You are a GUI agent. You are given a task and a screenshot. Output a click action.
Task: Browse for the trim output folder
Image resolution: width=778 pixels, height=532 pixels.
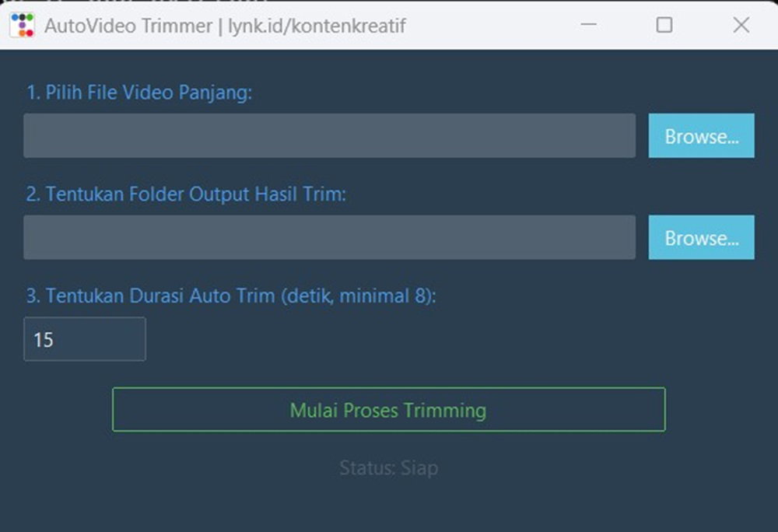701,237
